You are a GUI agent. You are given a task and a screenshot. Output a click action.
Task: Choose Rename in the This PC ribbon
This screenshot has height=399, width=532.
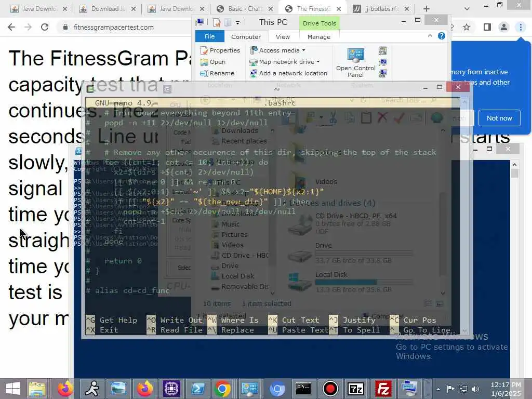[x=217, y=73]
